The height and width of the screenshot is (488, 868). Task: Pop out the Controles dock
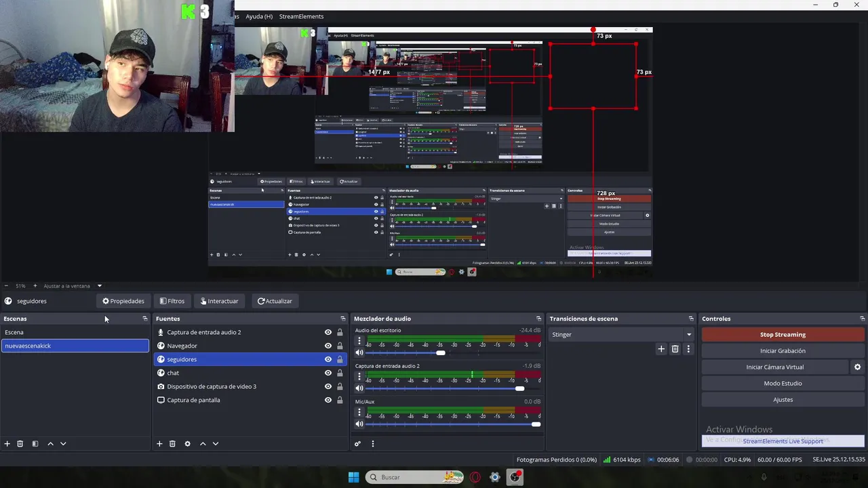pos(862,319)
